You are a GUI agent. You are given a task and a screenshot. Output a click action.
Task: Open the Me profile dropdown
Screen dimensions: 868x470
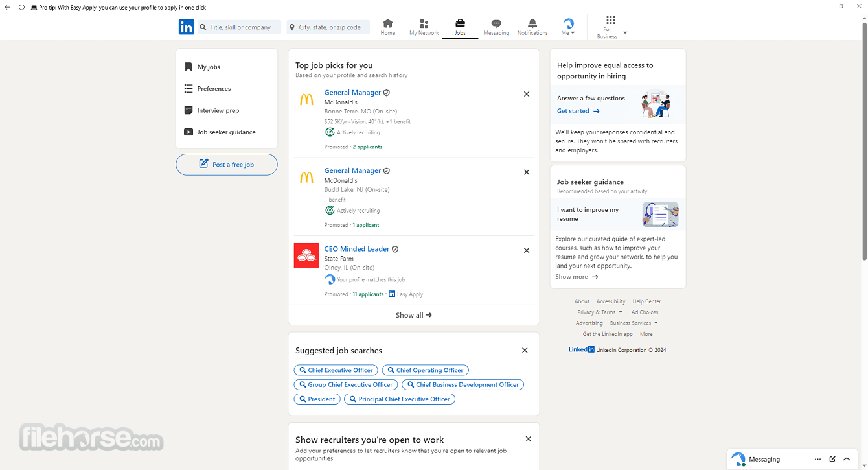(568, 27)
